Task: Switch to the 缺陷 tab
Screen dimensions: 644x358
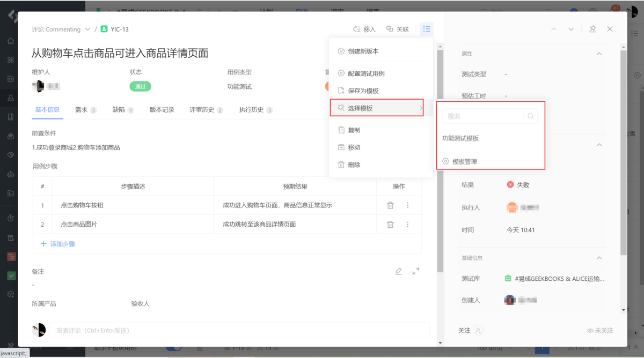Action: pos(118,110)
